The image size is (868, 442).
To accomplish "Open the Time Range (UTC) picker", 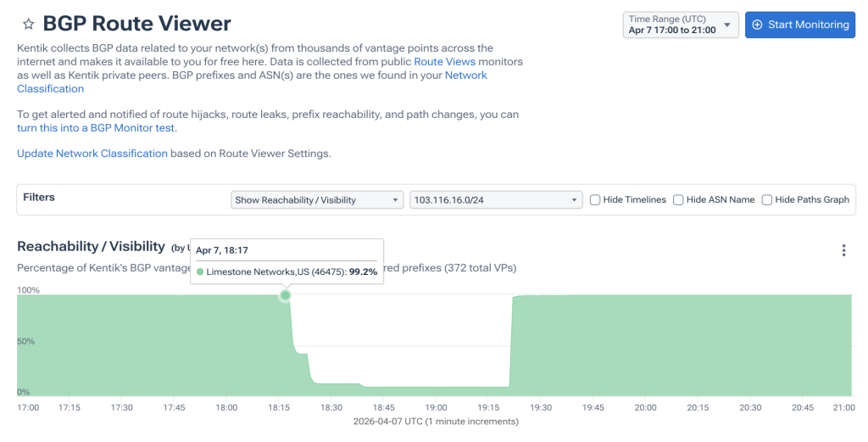I will (x=681, y=25).
